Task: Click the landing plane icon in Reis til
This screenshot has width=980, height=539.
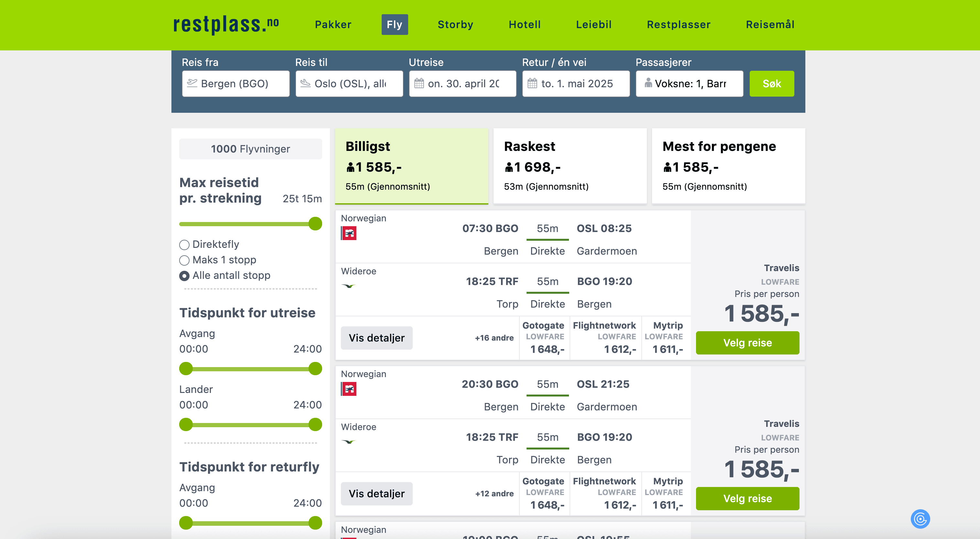Action: point(306,83)
